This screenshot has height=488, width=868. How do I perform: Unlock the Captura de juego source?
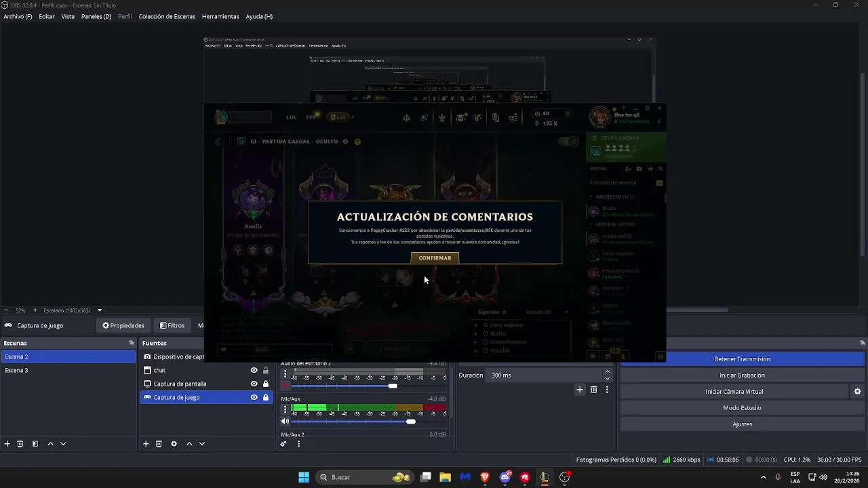click(266, 397)
